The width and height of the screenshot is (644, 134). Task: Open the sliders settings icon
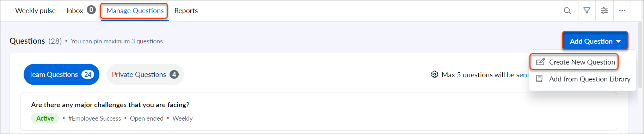(x=605, y=11)
